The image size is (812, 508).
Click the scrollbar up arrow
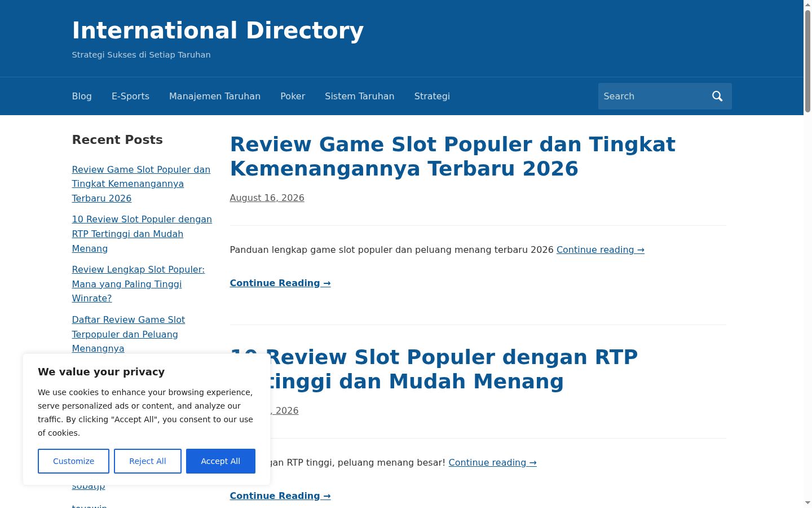(807, 5)
